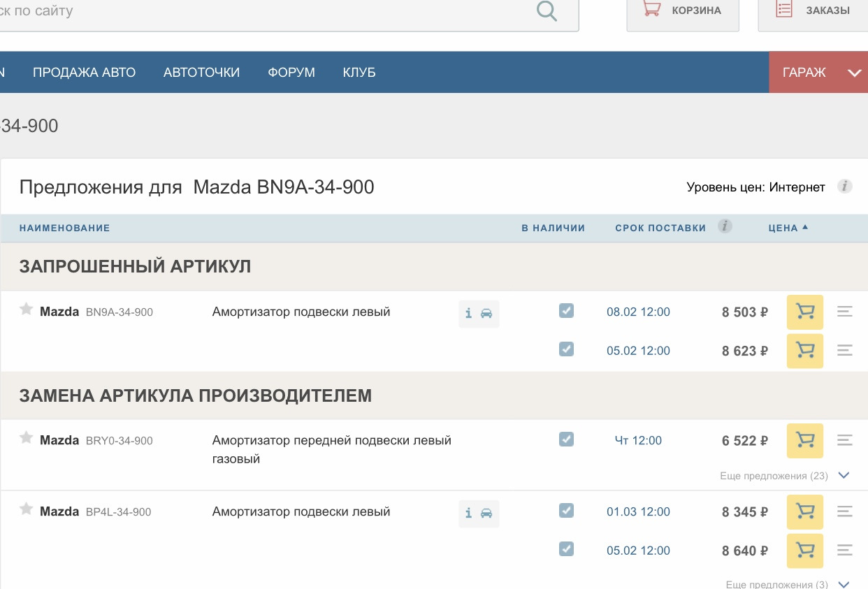Toggle checkbox in BRY0-34-900 row

[x=566, y=439]
